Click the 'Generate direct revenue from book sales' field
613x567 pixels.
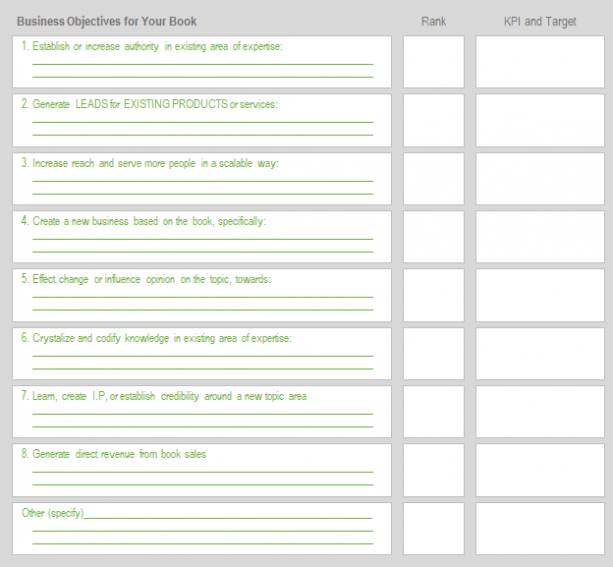tap(202, 469)
